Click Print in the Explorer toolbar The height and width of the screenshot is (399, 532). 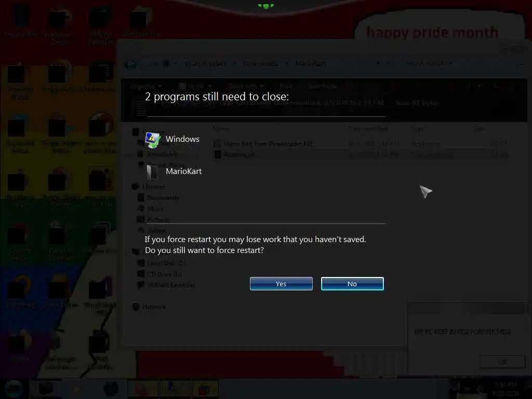(286, 86)
